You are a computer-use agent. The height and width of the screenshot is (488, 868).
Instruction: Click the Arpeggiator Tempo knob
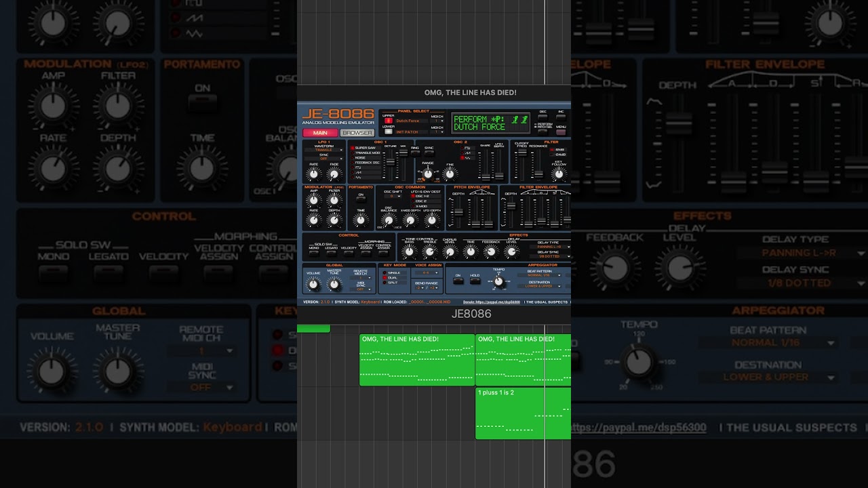[498, 281]
